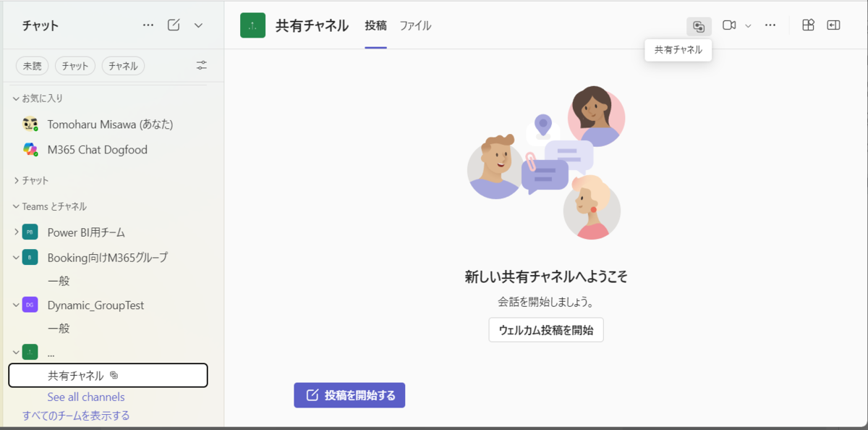This screenshot has height=430, width=868.
Task: Collapse the Booking向けM365グループ team
Action: coord(16,257)
